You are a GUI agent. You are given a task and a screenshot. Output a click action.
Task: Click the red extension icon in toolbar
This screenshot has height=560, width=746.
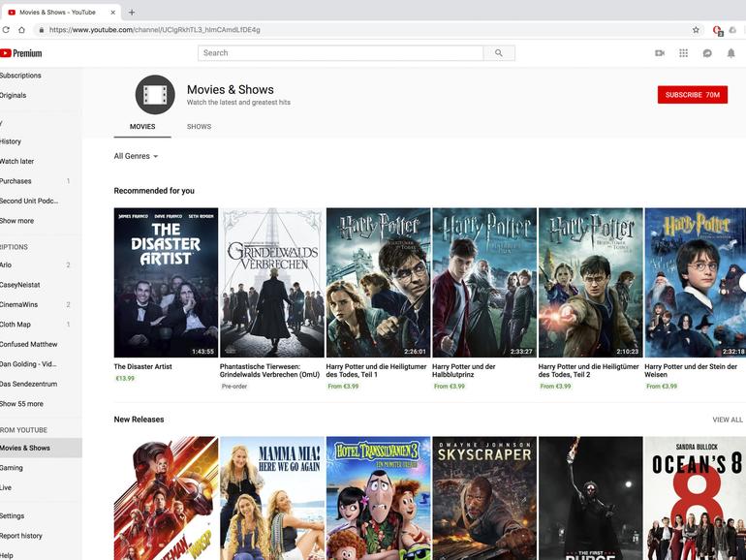[718, 30]
